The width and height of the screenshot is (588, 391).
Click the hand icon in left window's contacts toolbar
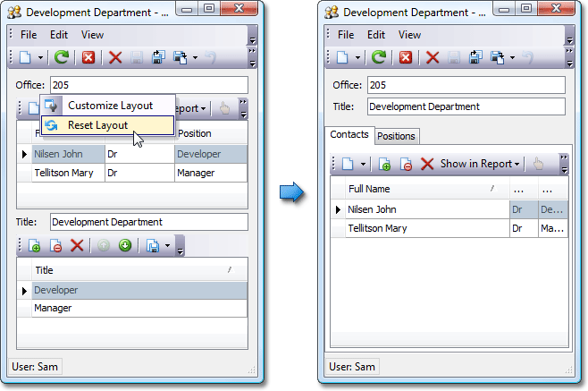click(x=224, y=108)
